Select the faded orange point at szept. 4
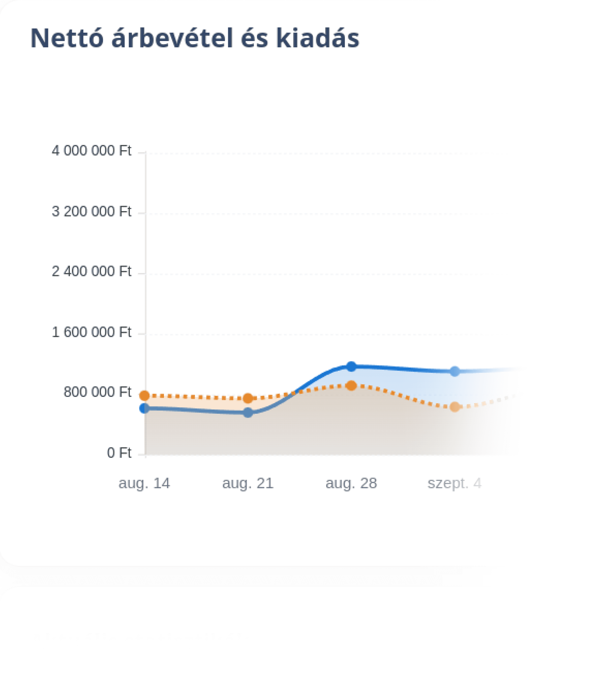 (455, 407)
